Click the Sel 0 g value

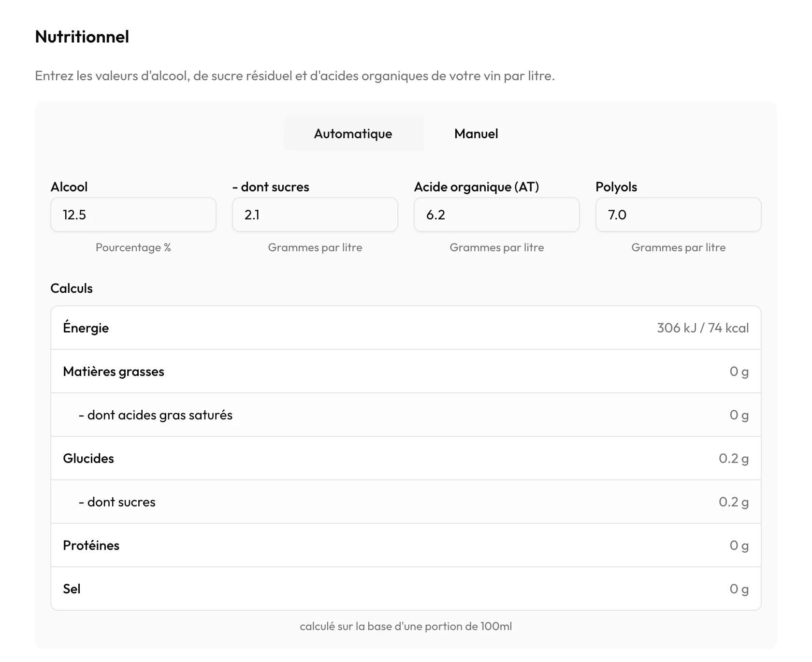coord(739,589)
